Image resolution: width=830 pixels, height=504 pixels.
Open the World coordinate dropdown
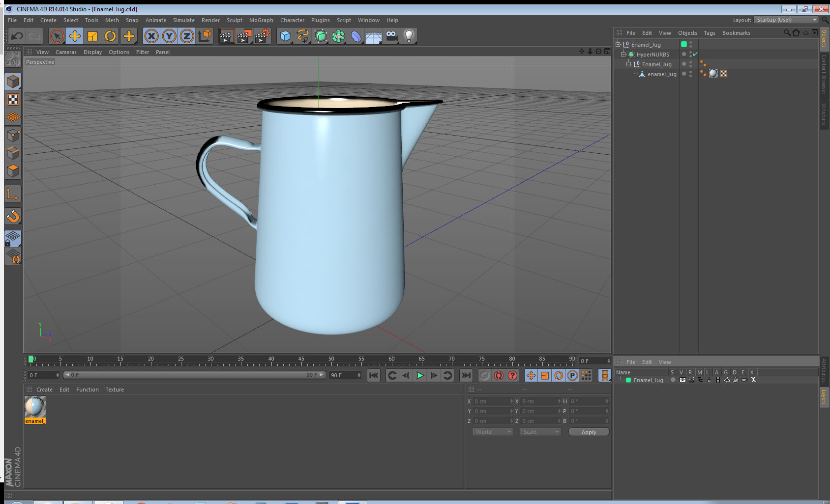click(x=493, y=432)
